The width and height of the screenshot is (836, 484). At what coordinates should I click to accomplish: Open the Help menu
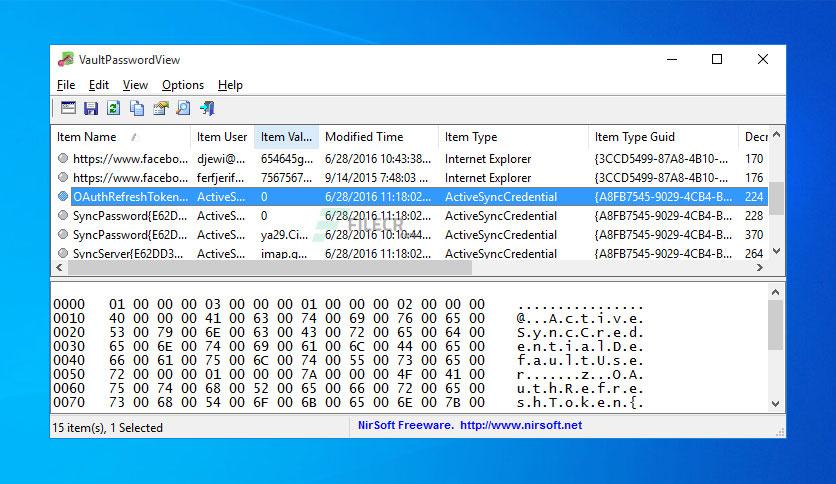coord(230,85)
